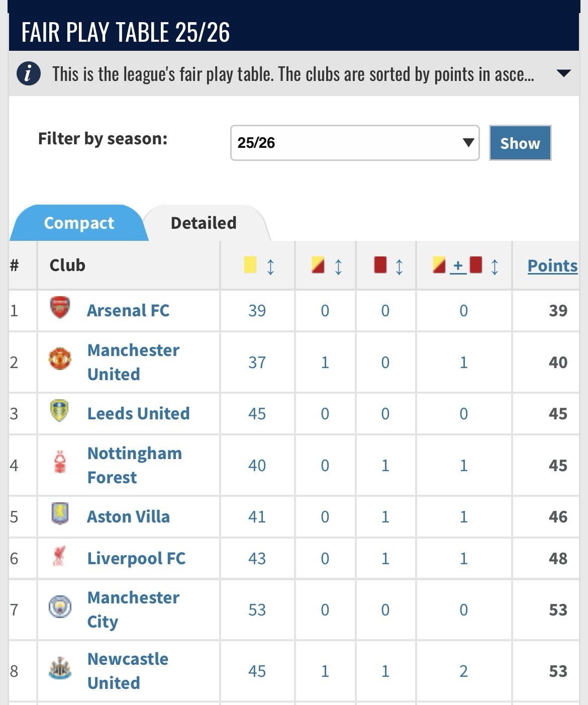Click the Manchester City club crest
588x705 pixels.
tap(60, 607)
